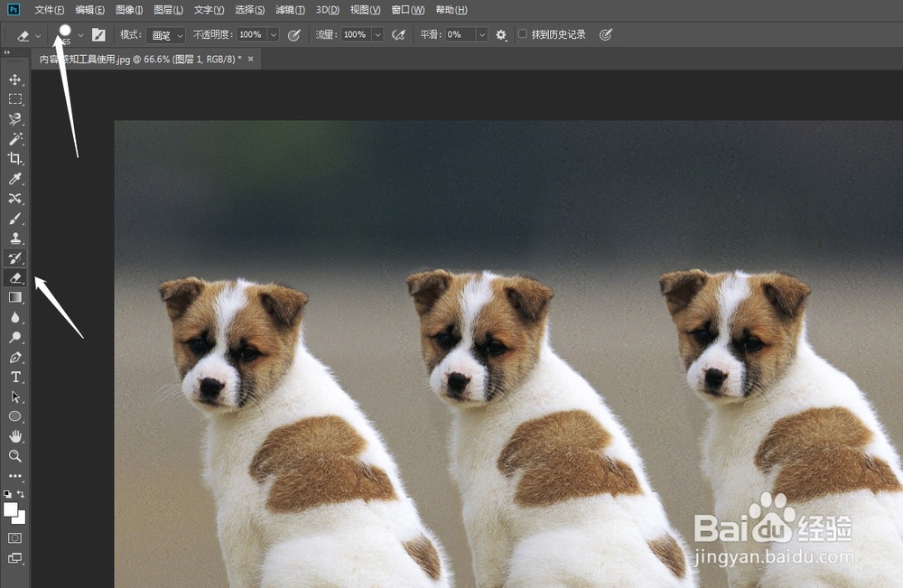Select the Eraser tool in toolbox
This screenshot has height=588, width=903.
pyautogui.click(x=15, y=277)
